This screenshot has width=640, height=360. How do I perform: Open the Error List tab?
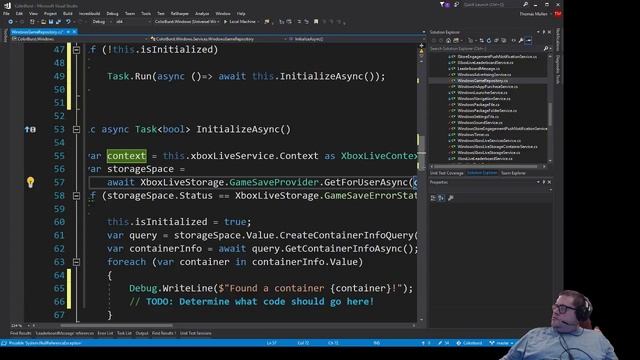click(x=105, y=333)
